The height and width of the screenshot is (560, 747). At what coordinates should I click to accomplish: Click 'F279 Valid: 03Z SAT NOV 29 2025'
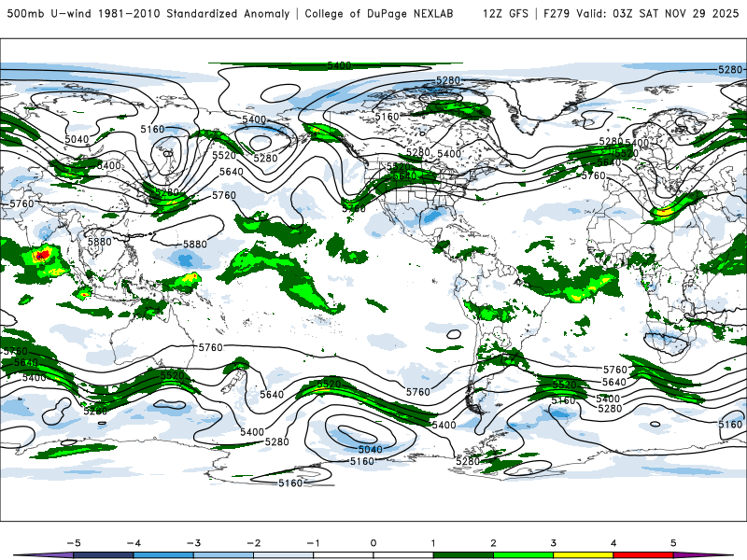pyautogui.click(x=641, y=13)
